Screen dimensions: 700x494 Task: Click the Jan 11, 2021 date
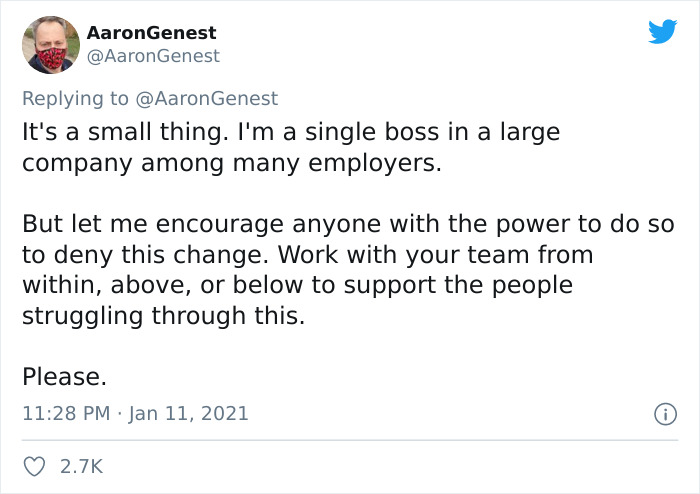pyautogui.click(x=188, y=414)
